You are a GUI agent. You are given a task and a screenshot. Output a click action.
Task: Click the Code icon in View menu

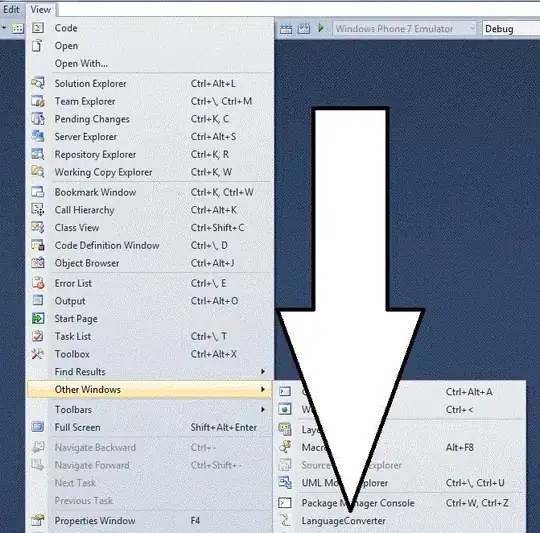click(38, 28)
